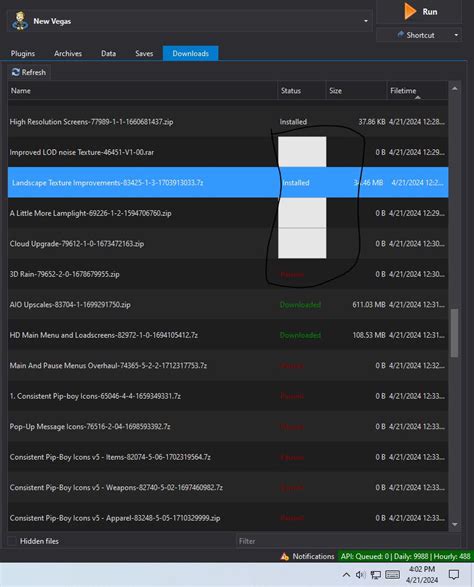Open Windows action center icon
The image size is (474, 587).
point(454,575)
